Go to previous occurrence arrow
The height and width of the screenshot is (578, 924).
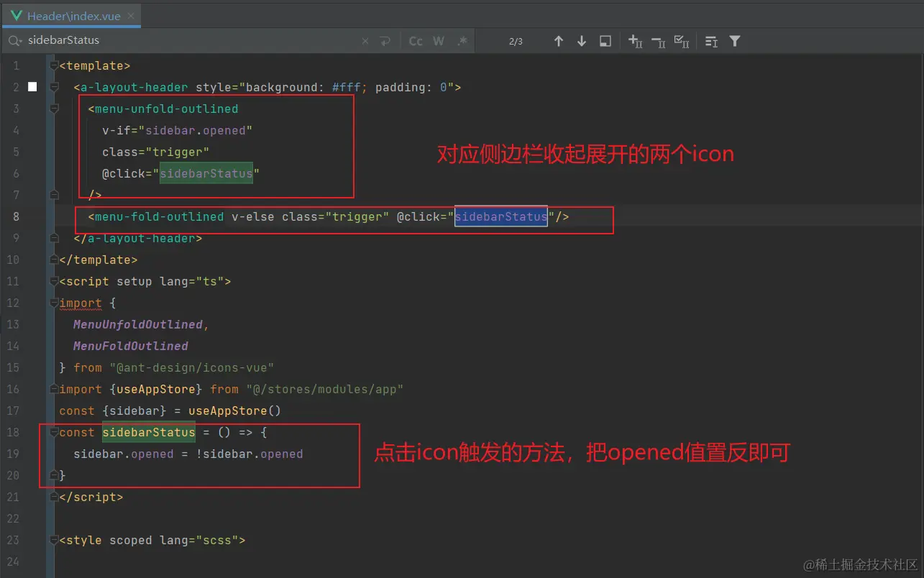coord(559,41)
